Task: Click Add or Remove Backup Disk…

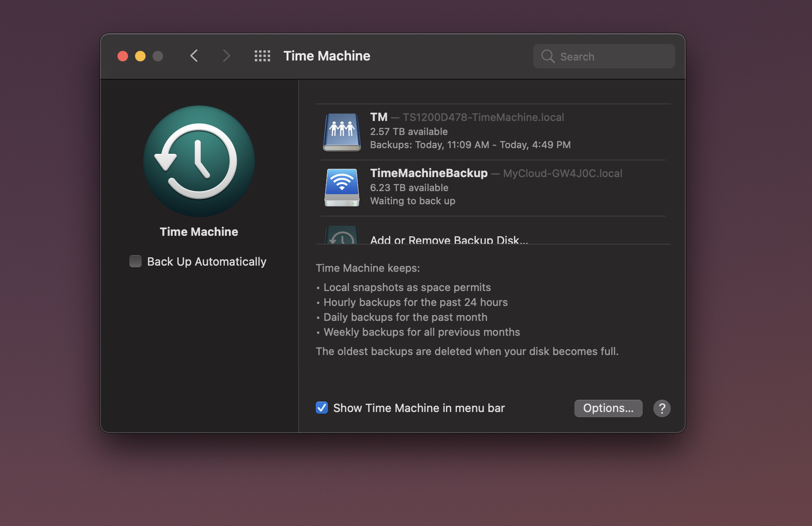Action: pyautogui.click(x=449, y=239)
